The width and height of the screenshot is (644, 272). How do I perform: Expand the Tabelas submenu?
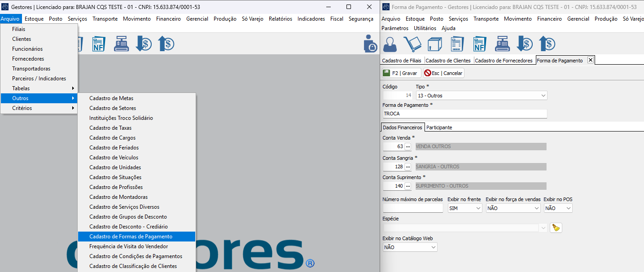point(39,88)
